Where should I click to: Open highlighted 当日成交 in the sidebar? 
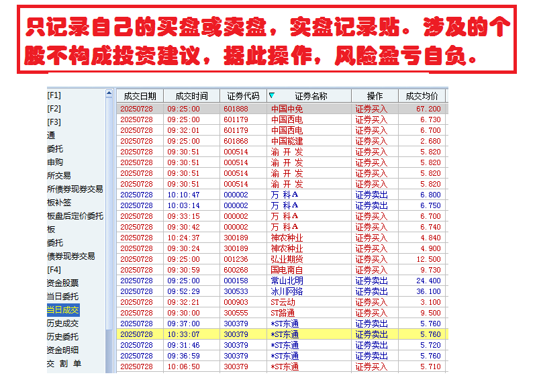pyautogui.click(x=63, y=310)
